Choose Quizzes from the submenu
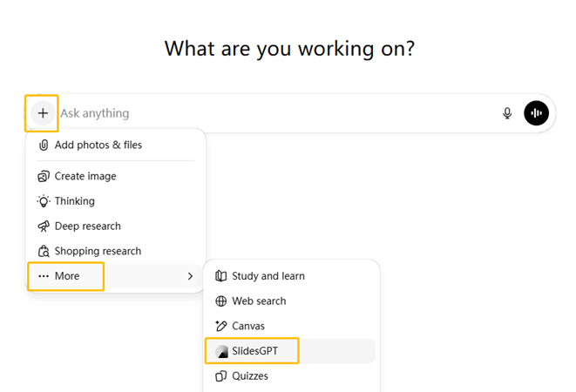The height and width of the screenshot is (392, 576). point(250,376)
